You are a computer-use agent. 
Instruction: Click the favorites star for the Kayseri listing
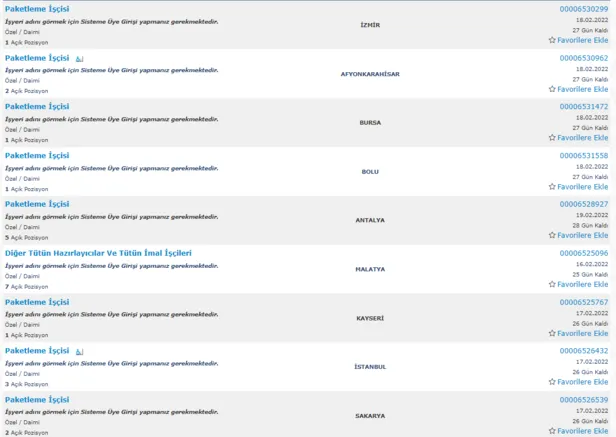click(x=552, y=333)
